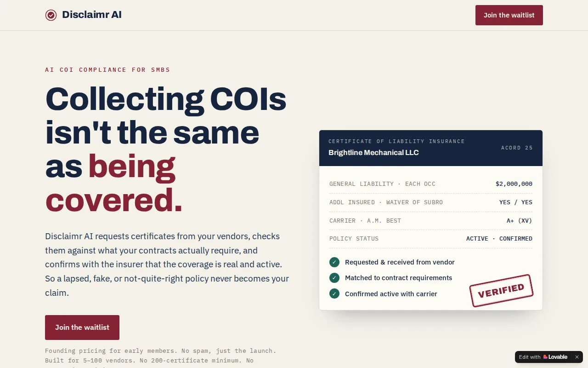
Task: Select the Policy Status Active Confirmed row
Action: coord(431,239)
